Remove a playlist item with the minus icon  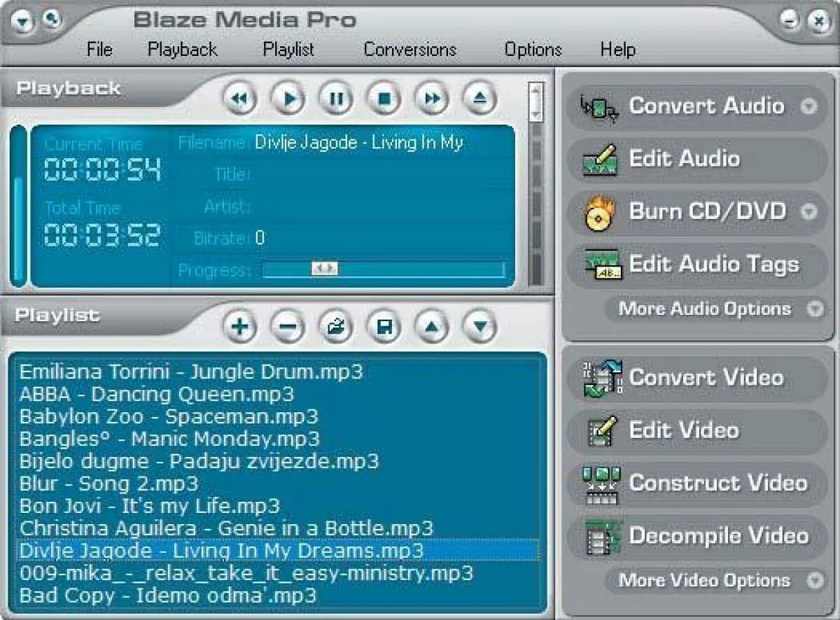pos(288,326)
